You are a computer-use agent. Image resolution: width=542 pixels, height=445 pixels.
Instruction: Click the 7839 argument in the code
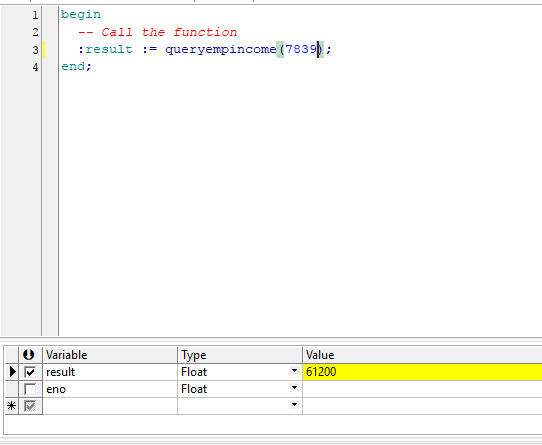[301, 49]
